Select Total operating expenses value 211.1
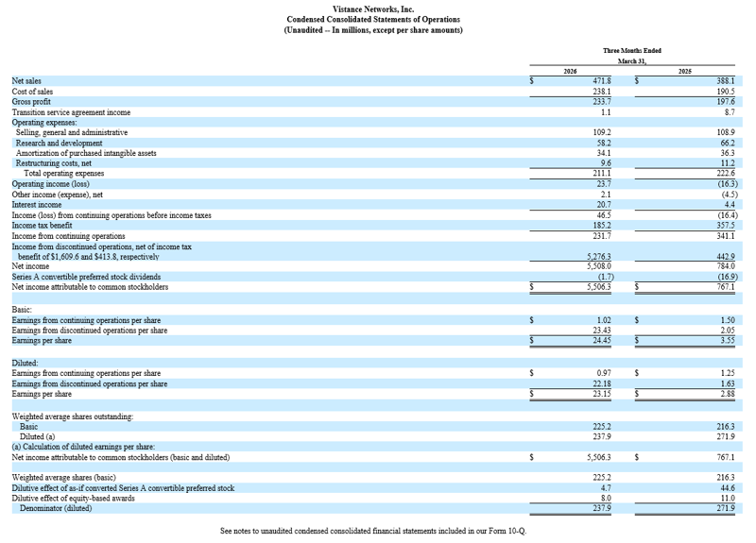 602,174
